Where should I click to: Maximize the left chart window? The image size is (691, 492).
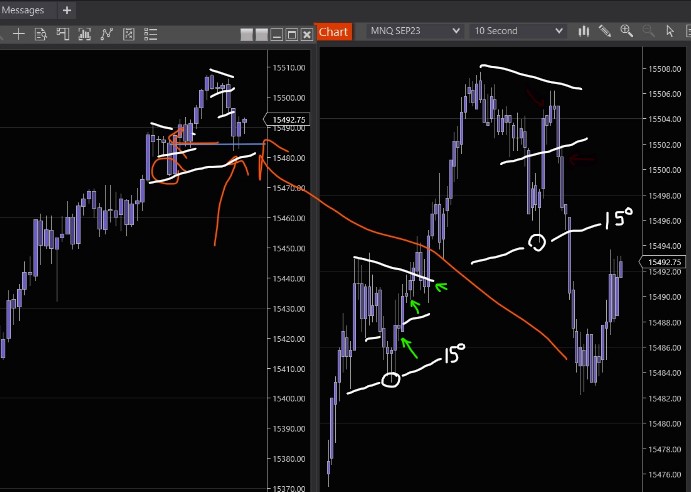click(292, 35)
